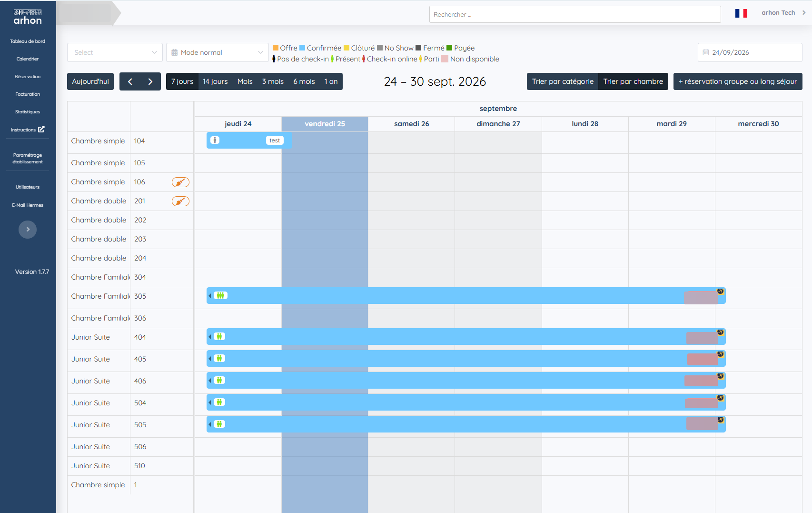
Task: Expand the sidebar with round arrow button
Action: click(28, 230)
